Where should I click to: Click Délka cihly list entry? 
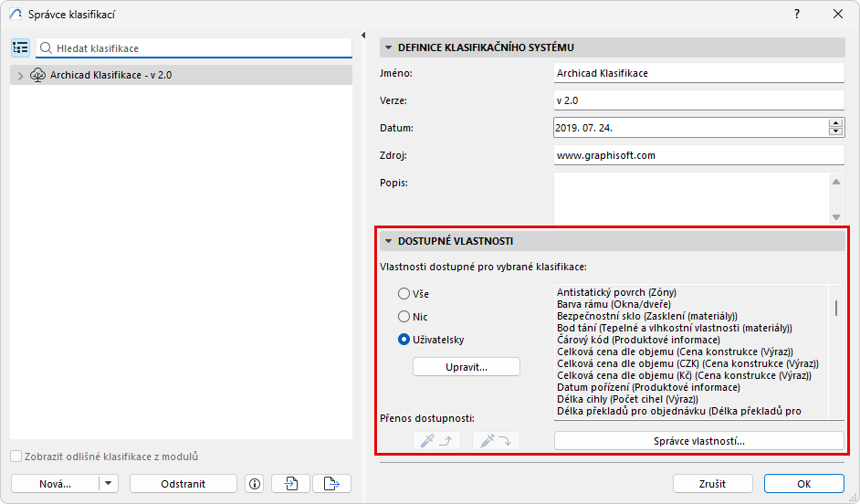tap(627, 399)
